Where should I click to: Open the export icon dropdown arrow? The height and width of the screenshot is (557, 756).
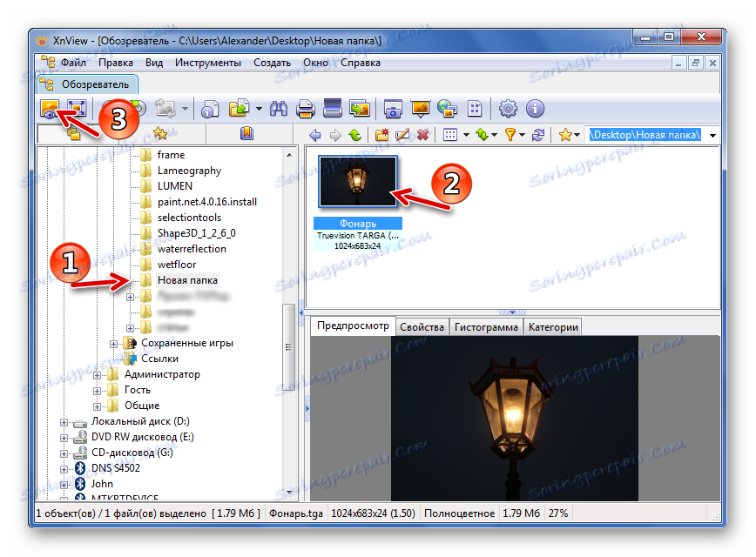click(x=259, y=109)
